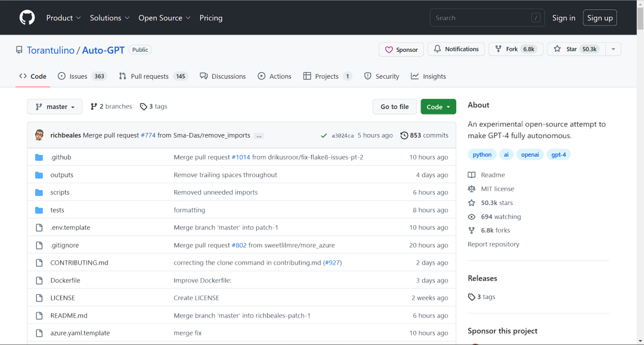Open the .github folder
Screen dimensions: 644x345
pos(61,157)
